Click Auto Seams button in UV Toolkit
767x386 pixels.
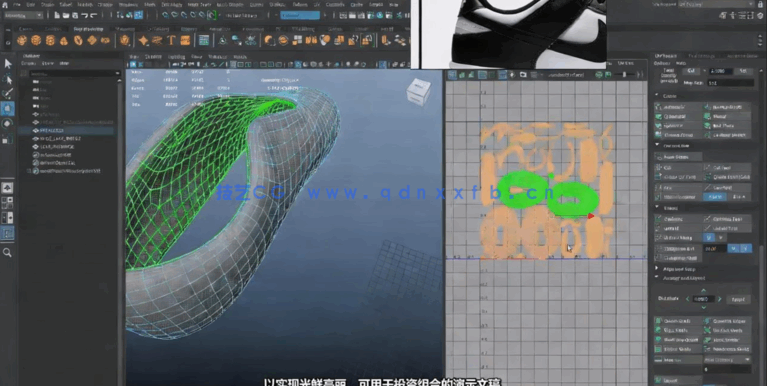click(678, 157)
